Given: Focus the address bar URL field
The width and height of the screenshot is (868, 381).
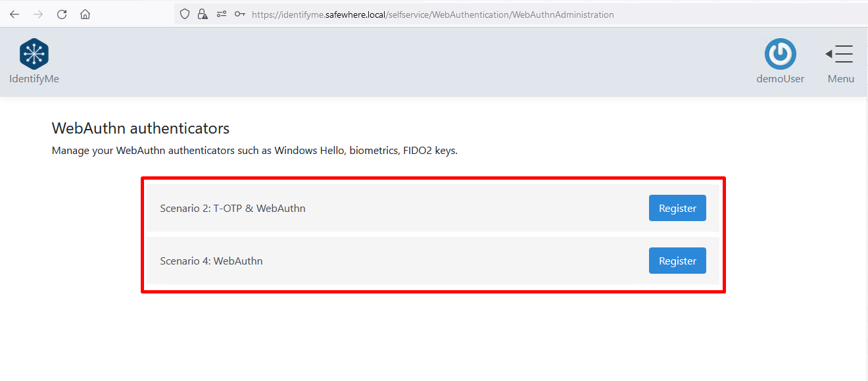Looking at the screenshot, I should point(433,14).
